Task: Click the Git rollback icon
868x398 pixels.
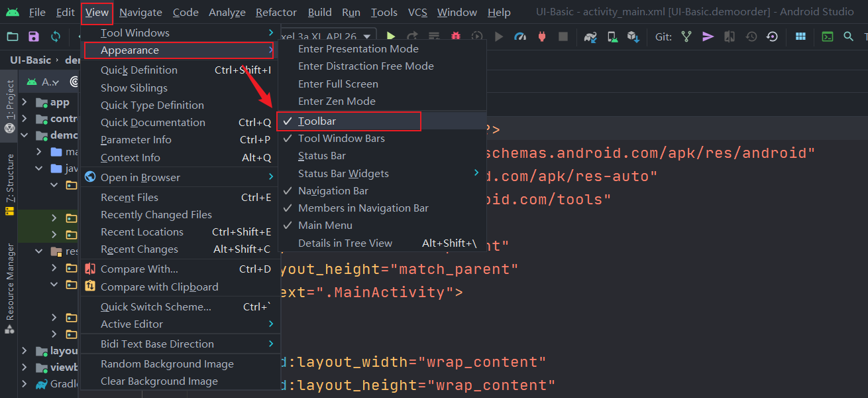Action: coord(772,36)
